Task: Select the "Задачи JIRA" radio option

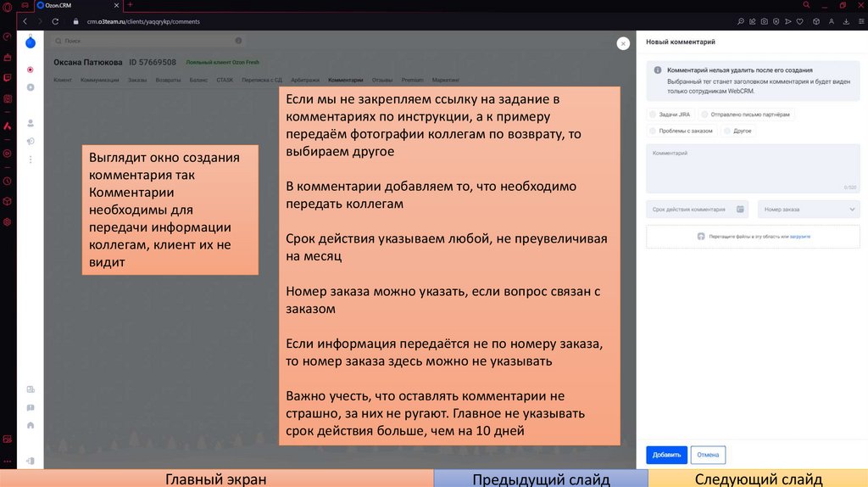Action: point(653,114)
